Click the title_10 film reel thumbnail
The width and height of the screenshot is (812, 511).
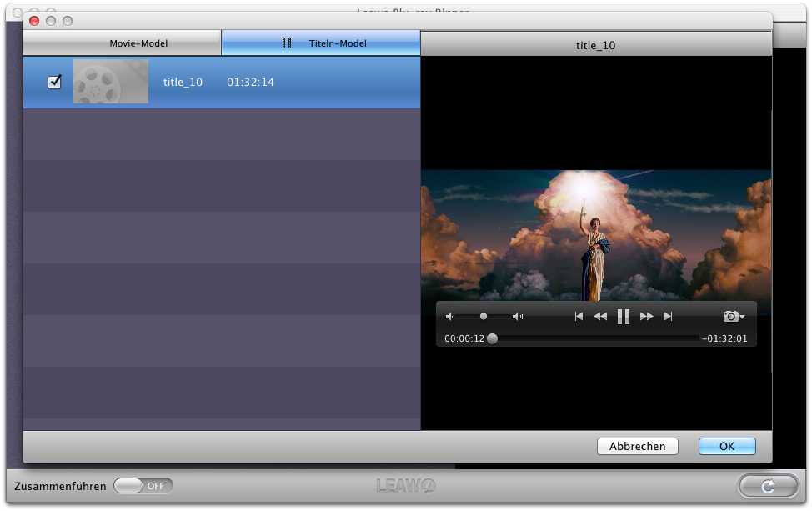(111, 82)
